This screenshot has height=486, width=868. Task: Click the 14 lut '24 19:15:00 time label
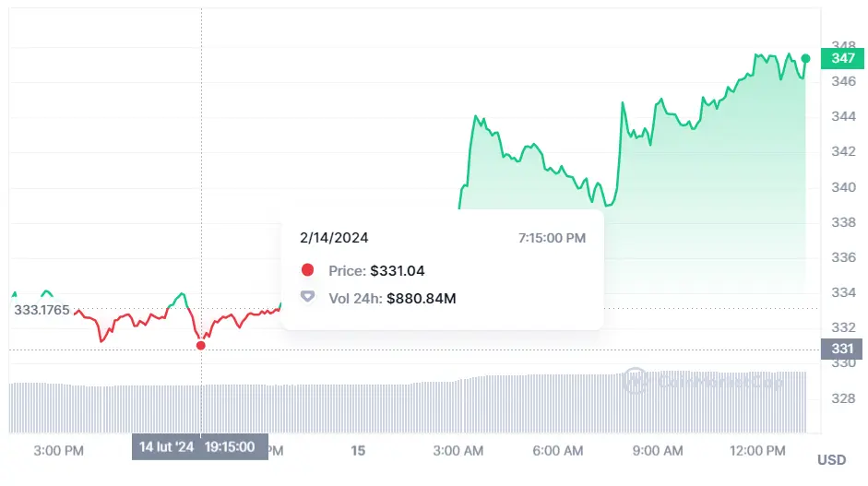(197, 447)
